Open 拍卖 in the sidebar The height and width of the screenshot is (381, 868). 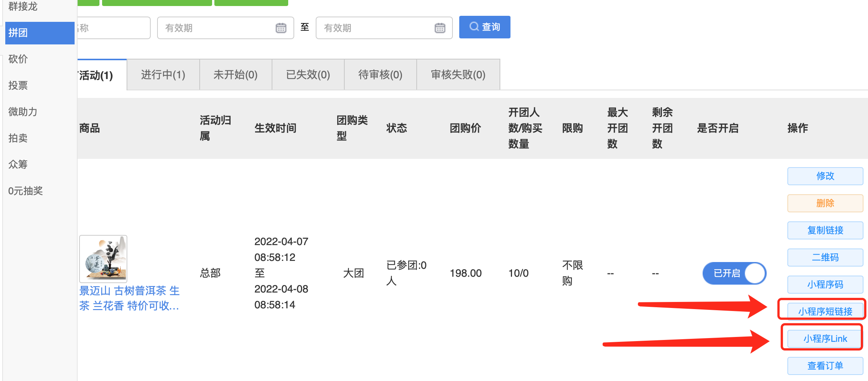click(18, 138)
